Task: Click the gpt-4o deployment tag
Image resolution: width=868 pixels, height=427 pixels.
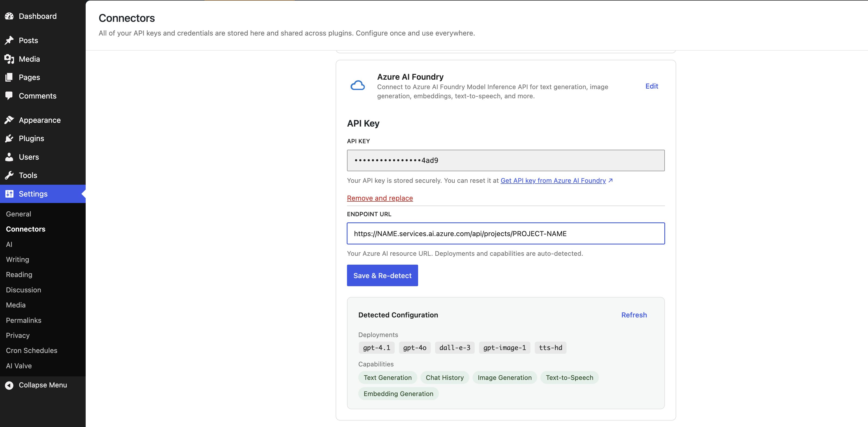Action: 414,348
